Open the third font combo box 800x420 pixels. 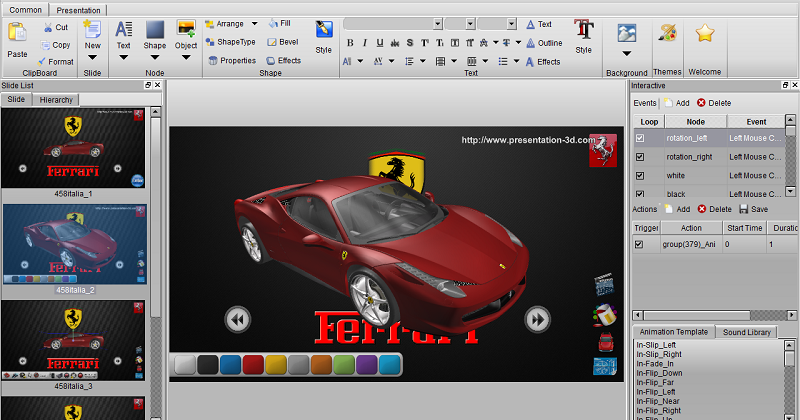(497, 24)
